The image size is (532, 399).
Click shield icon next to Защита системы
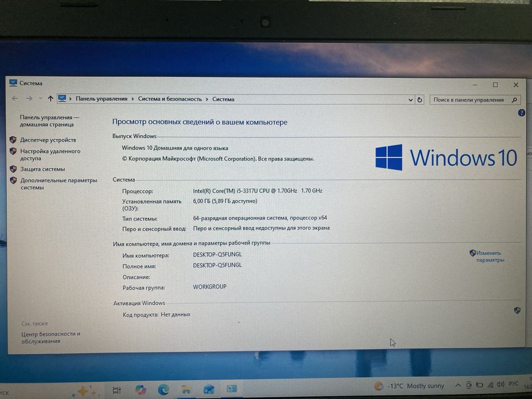[13, 169]
